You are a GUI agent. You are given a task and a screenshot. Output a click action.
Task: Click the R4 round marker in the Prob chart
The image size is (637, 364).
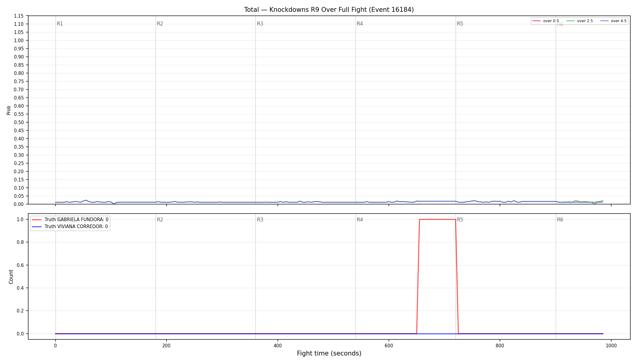(360, 24)
